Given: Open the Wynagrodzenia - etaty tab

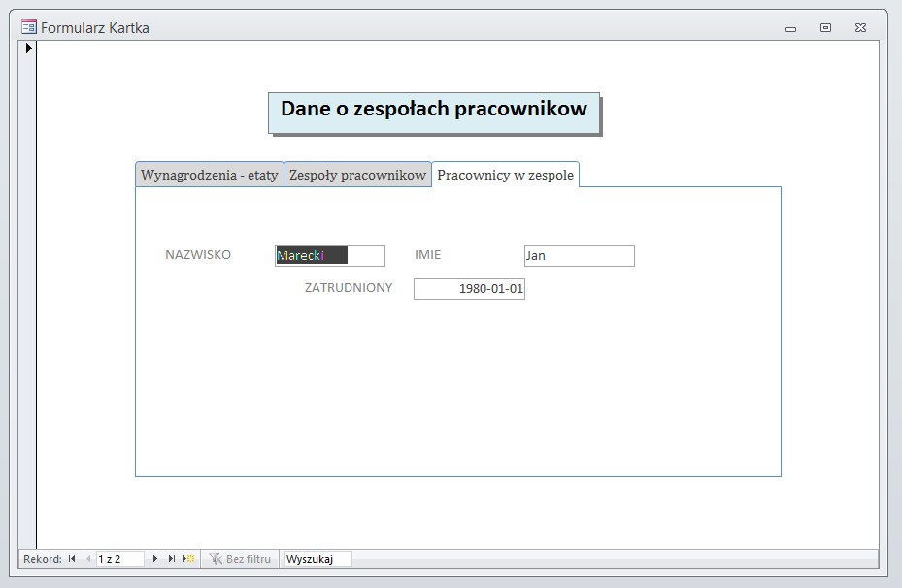Looking at the screenshot, I should tap(210, 175).
